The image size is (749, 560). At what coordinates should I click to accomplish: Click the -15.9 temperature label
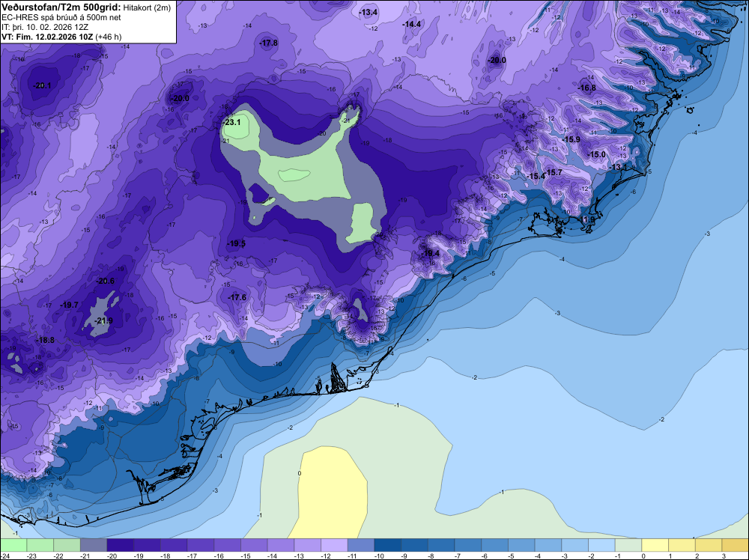pos(571,139)
